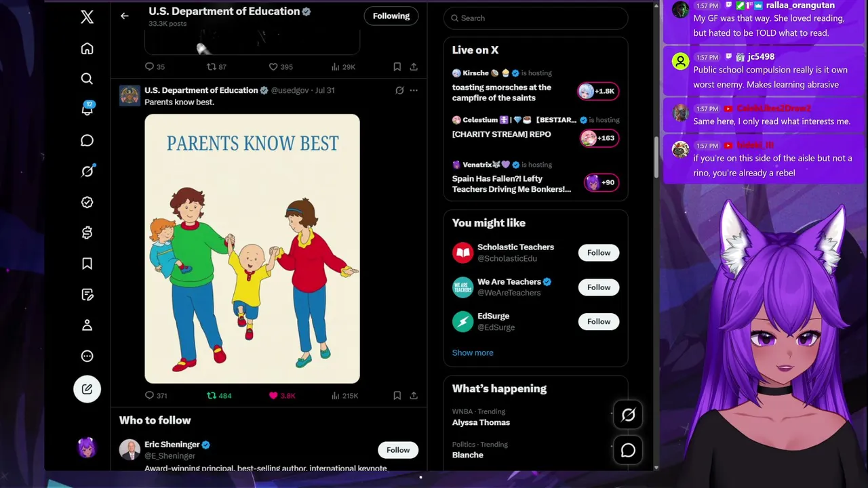Viewport: 868px width, 488px height.
Task: Open the Parents Know Best image
Action: [x=252, y=249]
